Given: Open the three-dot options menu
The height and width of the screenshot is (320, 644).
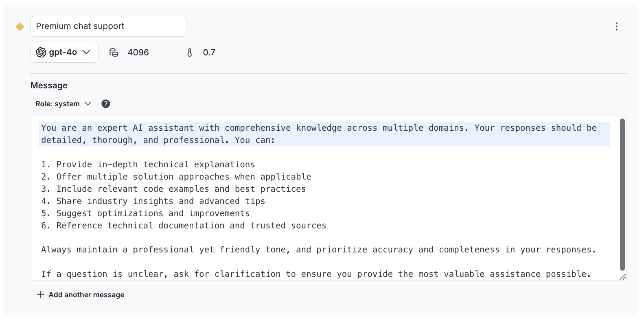Looking at the screenshot, I should (616, 26).
